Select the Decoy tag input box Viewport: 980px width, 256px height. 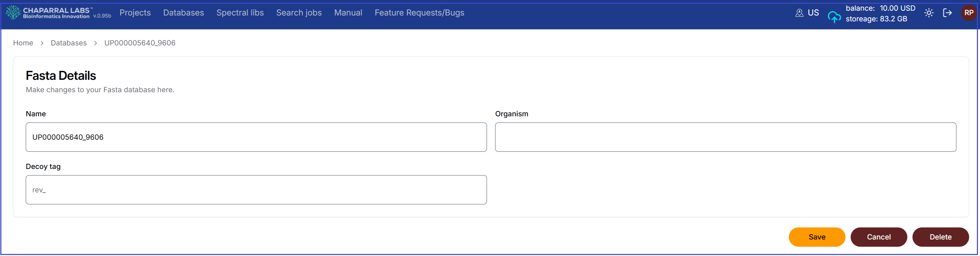point(256,190)
